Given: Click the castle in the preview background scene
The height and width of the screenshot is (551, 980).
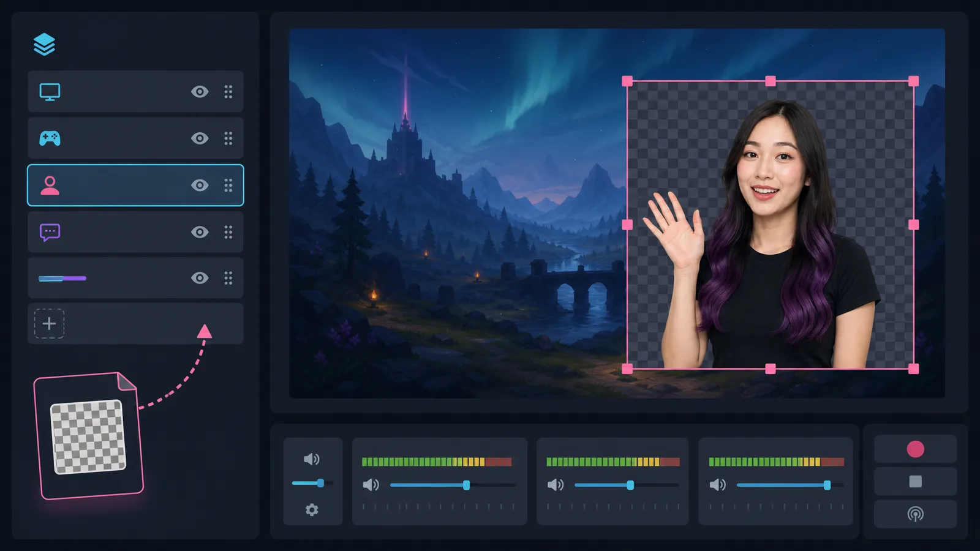Looking at the screenshot, I should (x=405, y=147).
